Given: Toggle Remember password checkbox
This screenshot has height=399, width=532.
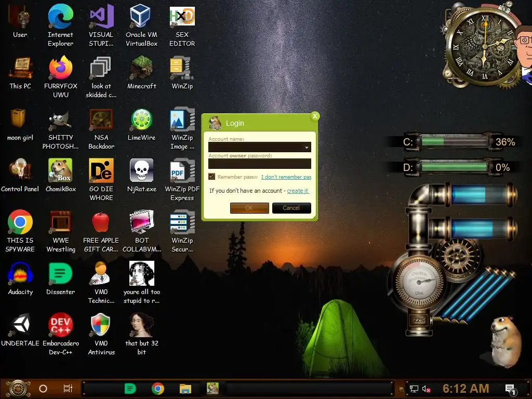Looking at the screenshot, I should click(x=212, y=177).
